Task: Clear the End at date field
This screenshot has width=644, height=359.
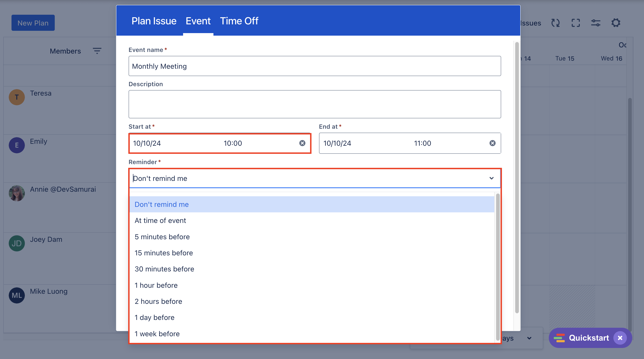Action: (x=492, y=143)
